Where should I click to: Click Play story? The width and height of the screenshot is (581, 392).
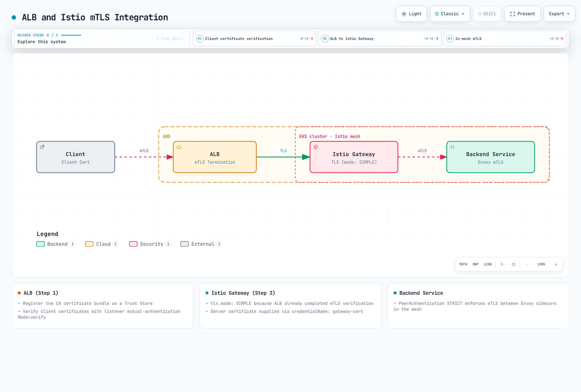170,38
